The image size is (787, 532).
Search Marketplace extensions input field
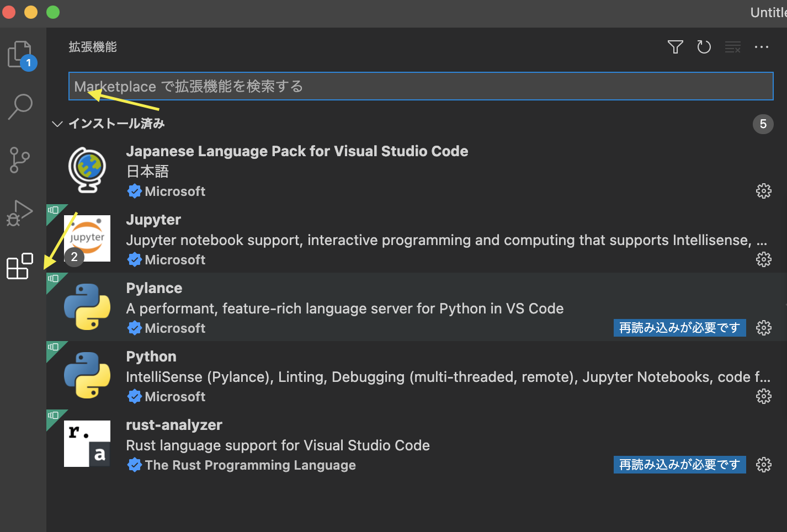tap(421, 86)
